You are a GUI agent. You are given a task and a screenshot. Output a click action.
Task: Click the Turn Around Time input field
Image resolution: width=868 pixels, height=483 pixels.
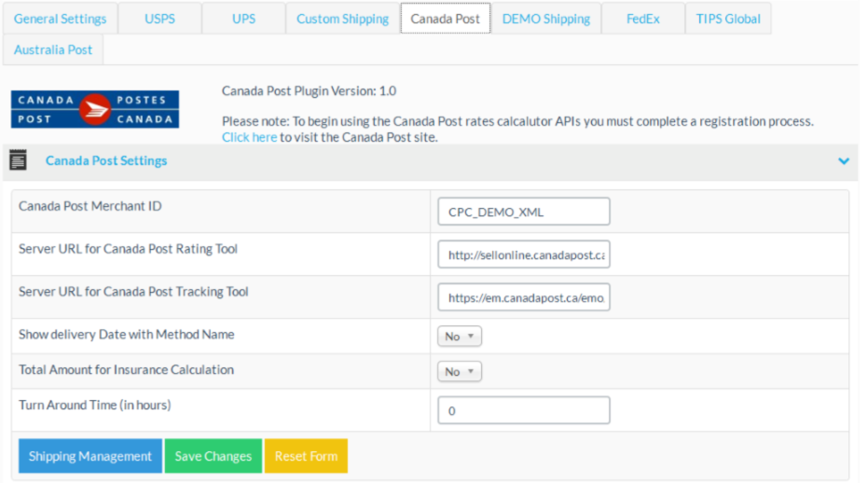(x=523, y=410)
